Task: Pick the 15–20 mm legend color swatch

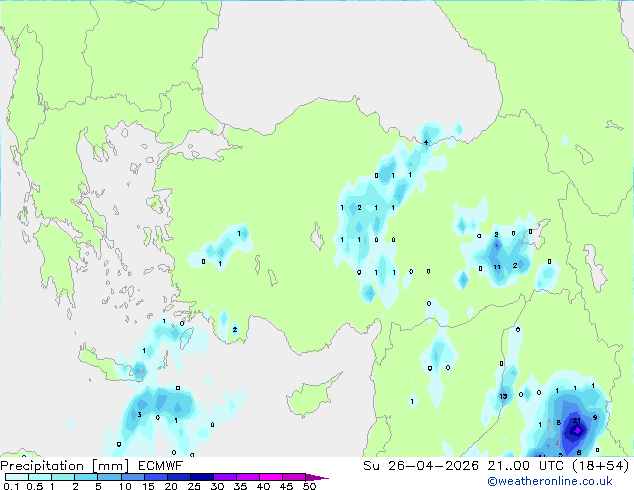Action: [x=155, y=477]
